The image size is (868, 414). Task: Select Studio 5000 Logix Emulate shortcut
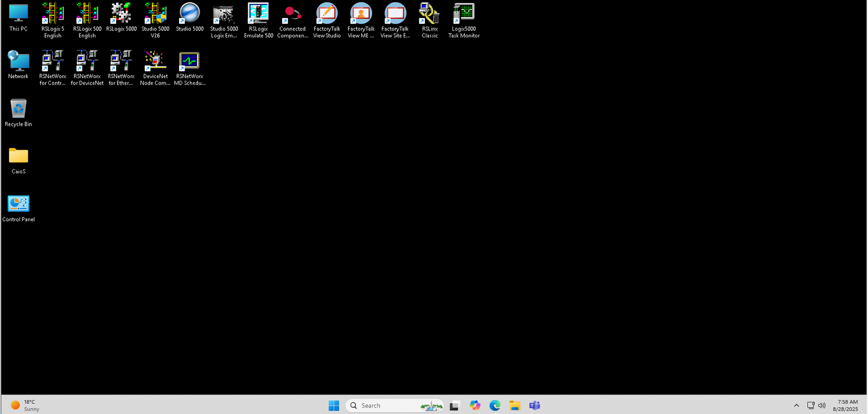(224, 21)
